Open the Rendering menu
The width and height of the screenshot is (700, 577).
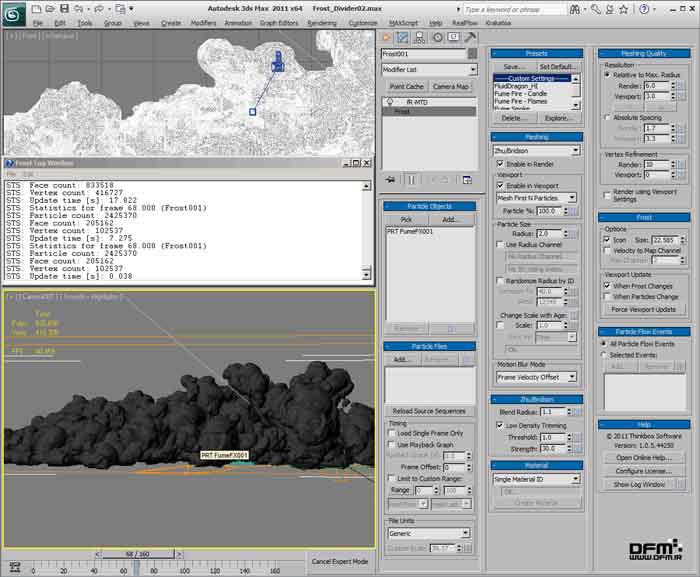322,23
